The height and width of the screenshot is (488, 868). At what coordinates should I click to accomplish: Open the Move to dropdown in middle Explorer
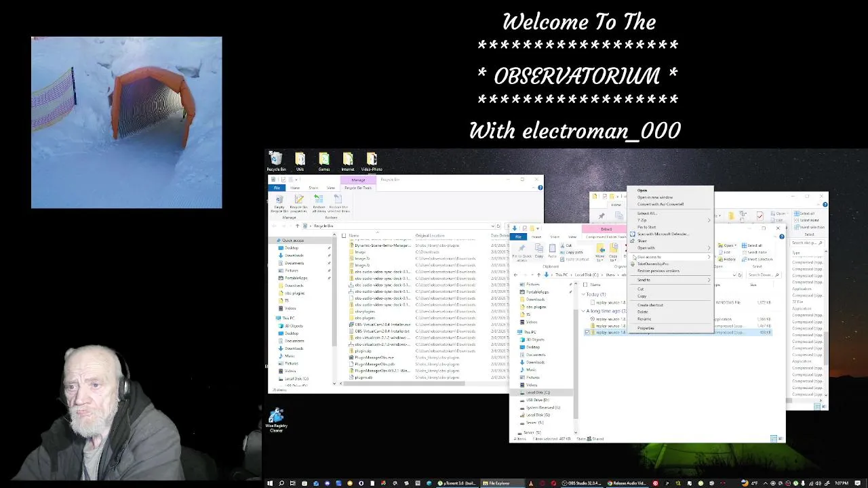(599, 253)
